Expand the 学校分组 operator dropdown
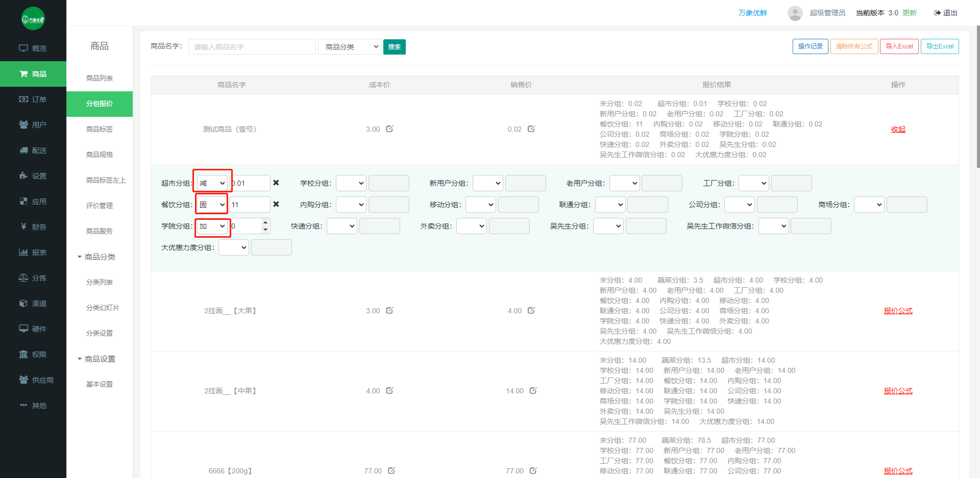980x478 pixels. (351, 183)
